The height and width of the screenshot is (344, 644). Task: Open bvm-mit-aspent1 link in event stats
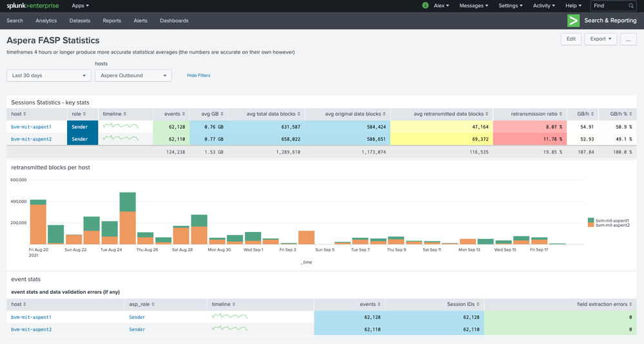[x=31, y=318]
